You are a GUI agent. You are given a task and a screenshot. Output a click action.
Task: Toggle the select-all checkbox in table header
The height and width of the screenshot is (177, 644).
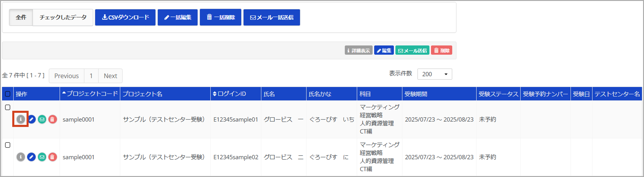point(8,94)
